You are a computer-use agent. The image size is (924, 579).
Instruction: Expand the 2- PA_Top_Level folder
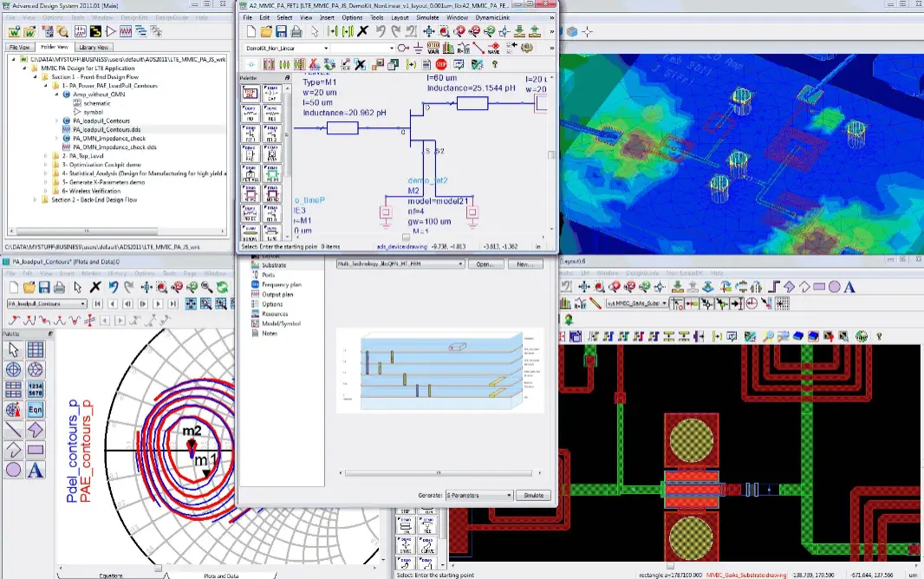[x=46, y=155]
